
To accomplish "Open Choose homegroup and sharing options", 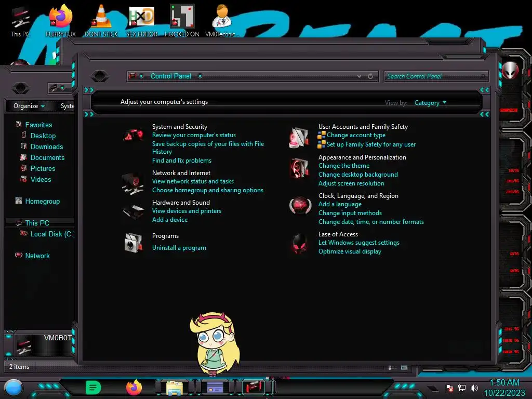I will (208, 190).
